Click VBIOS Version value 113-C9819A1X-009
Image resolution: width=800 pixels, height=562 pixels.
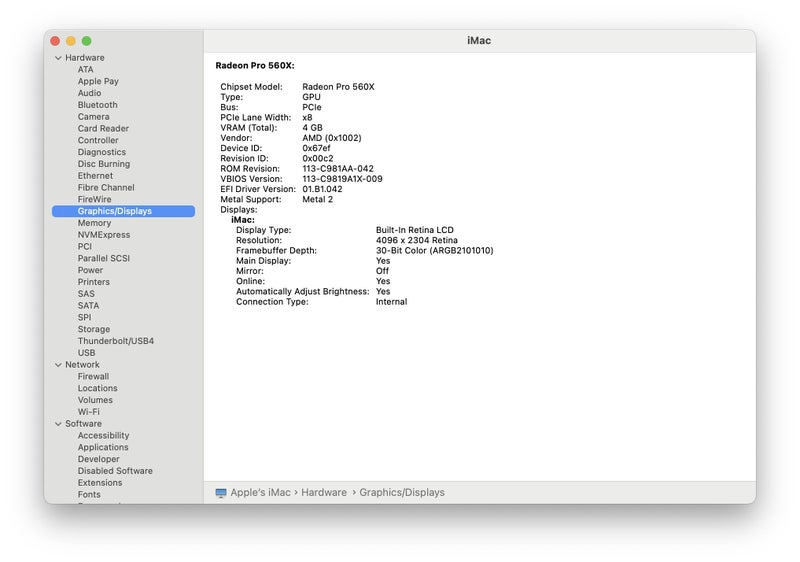pyautogui.click(x=342, y=178)
